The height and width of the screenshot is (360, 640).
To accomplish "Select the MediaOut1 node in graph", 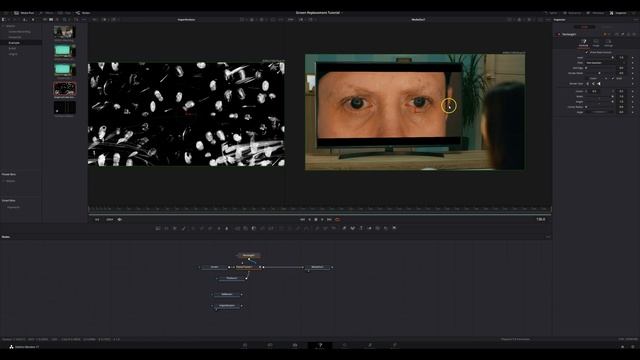I will (318, 267).
